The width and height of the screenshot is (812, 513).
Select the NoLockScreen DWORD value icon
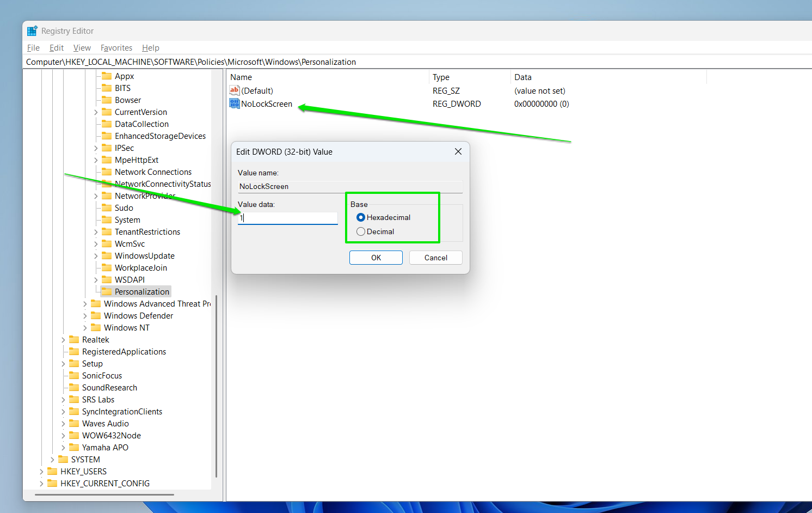(235, 103)
